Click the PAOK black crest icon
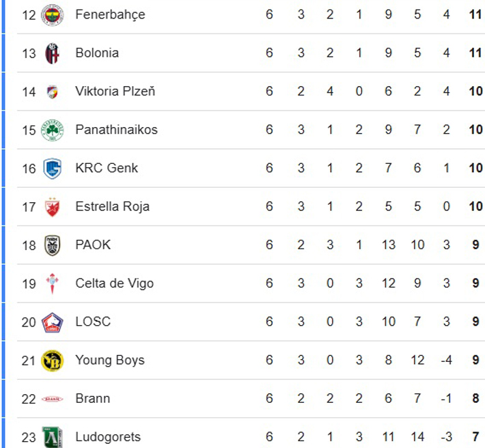The image size is (485, 448). (52, 245)
